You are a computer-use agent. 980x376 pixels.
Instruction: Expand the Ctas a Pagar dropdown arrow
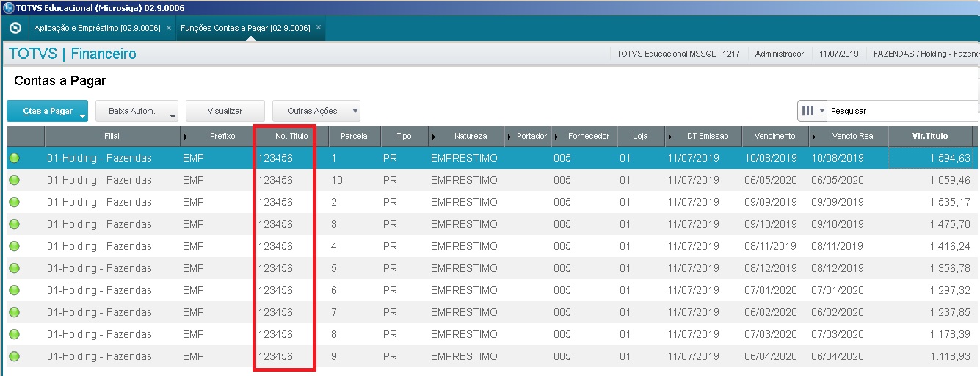(82, 116)
